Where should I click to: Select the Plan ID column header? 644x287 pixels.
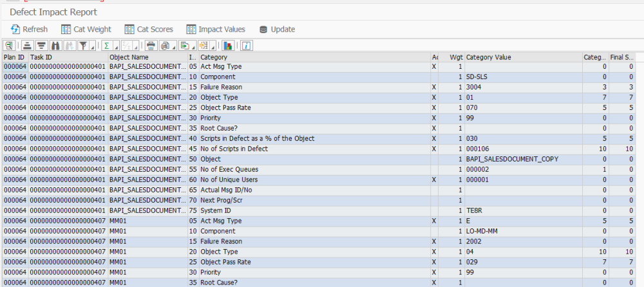(x=15, y=57)
